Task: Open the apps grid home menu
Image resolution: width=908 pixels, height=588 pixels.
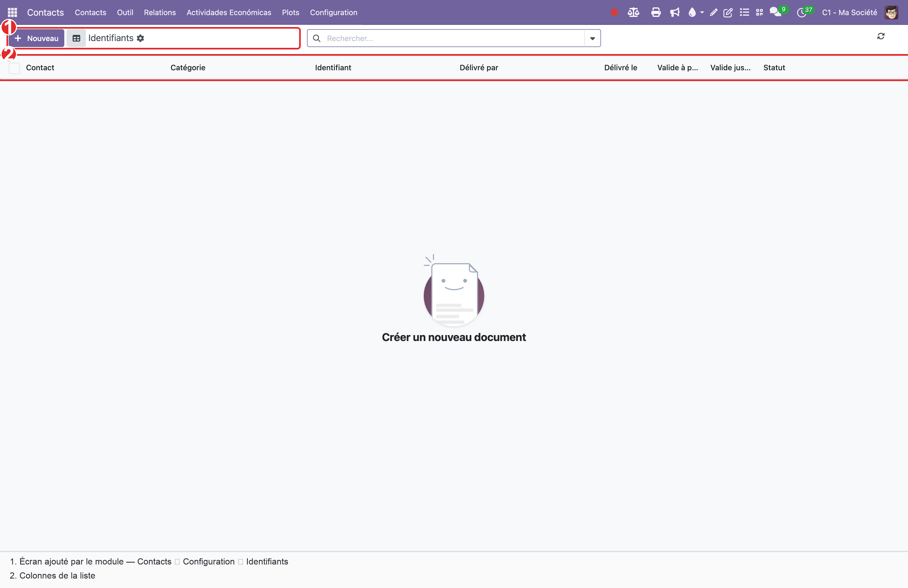Action: click(12, 12)
